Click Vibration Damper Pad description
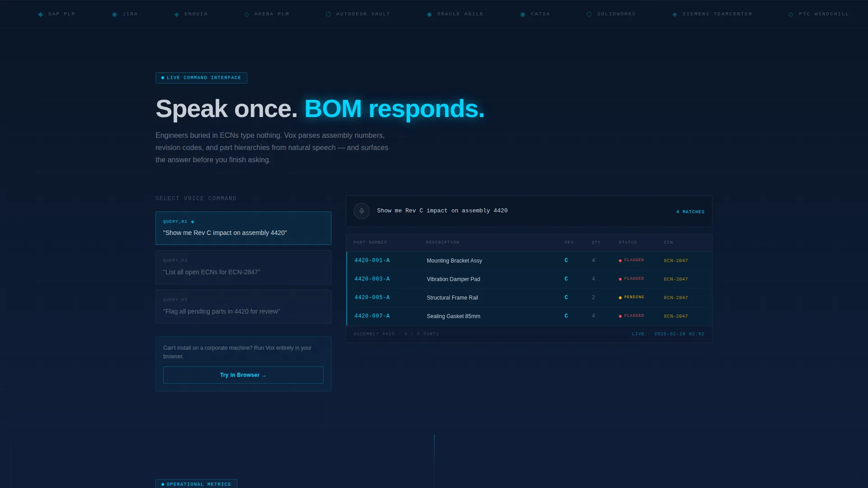 (453, 279)
